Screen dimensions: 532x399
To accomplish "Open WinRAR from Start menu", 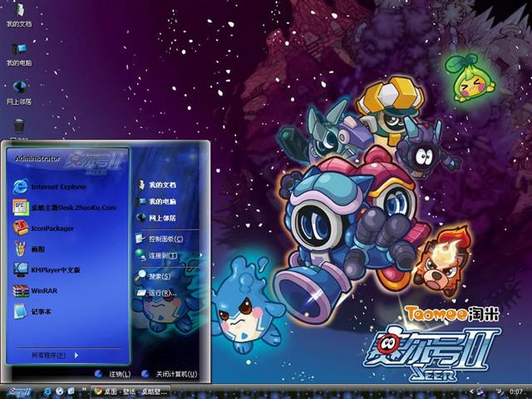I will [x=35, y=291].
